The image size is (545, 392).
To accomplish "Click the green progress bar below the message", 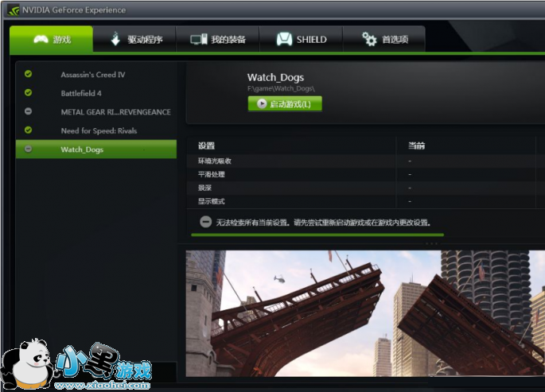I will coord(317,235).
